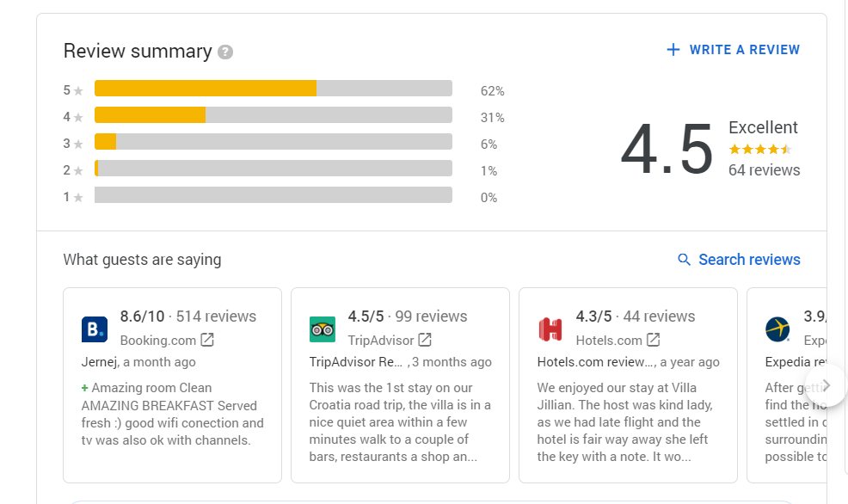Click the 3-star yellow rating bar
848x504 pixels.
click(x=104, y=141)
